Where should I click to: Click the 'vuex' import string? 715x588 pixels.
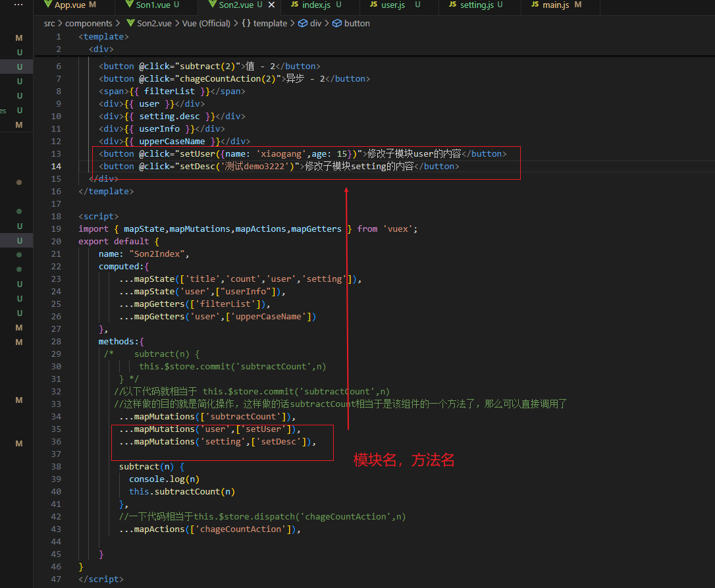(x=398, y=229)
